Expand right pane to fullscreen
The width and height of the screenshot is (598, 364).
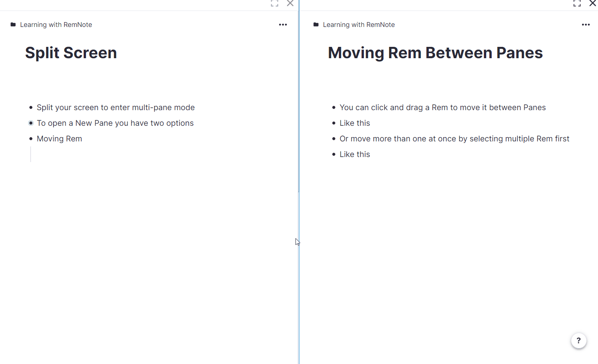point(577,4)
